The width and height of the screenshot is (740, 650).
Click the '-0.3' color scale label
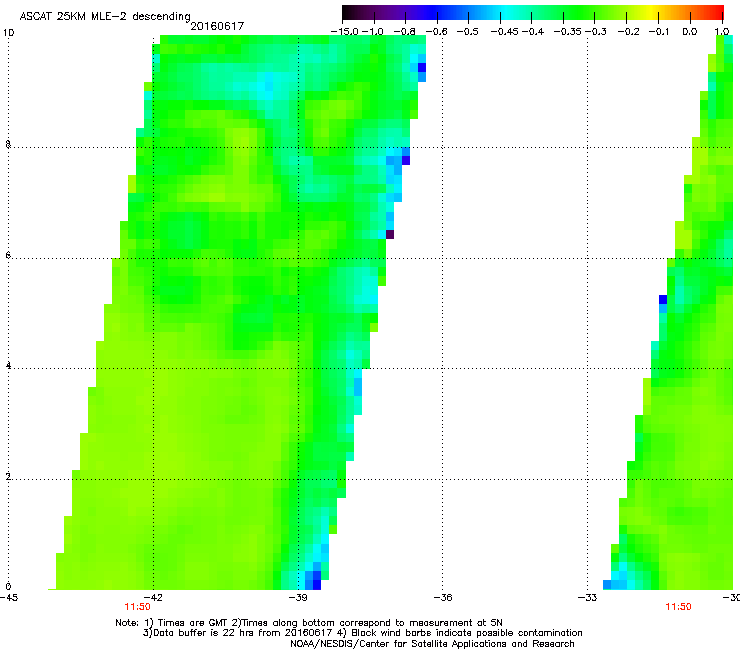click(596, 32)
